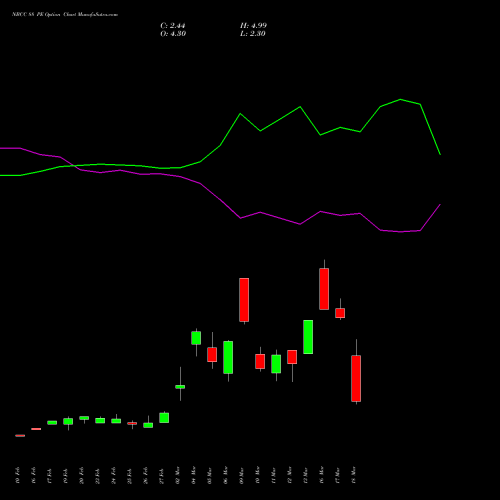Viewport: 500px width, 500px height.
Task: Select the 11 Mar date label
Action: pos(274,476)
